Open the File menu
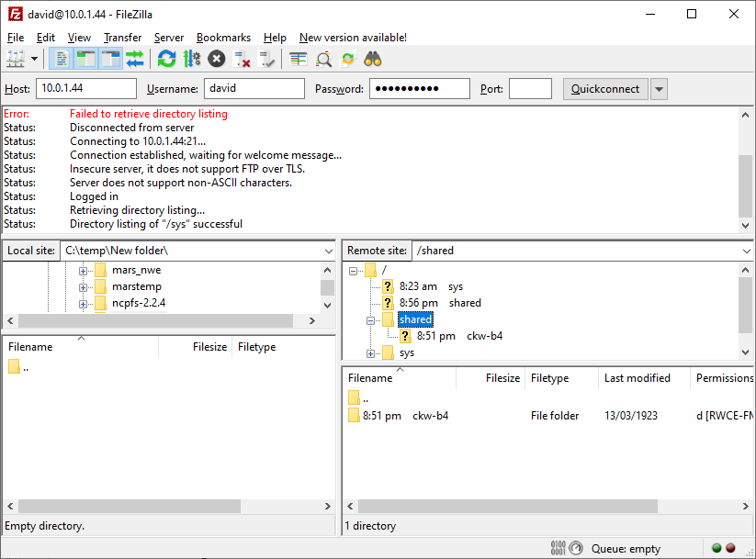The width and height of the screenshot is (756, 559). click(16, 38)
